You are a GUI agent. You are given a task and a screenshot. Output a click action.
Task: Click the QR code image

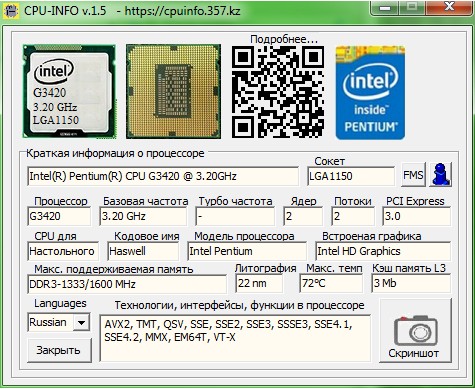click(x=278, y=92)
